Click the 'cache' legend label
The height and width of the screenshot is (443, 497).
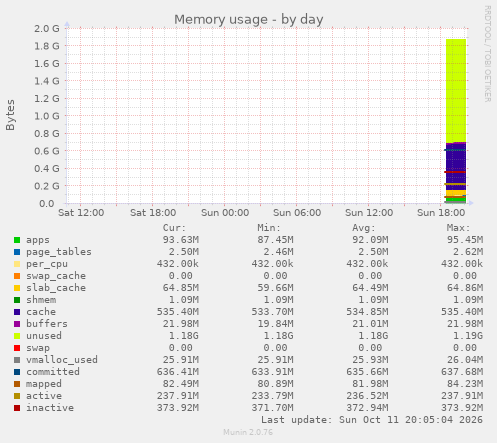(41, 312)
